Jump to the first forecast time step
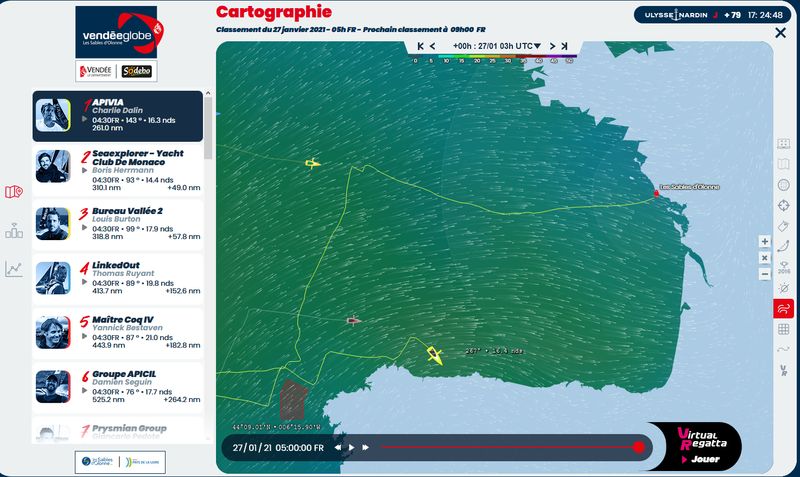The height and width of the screenshot is (477, 800). (x=420, y=46)
